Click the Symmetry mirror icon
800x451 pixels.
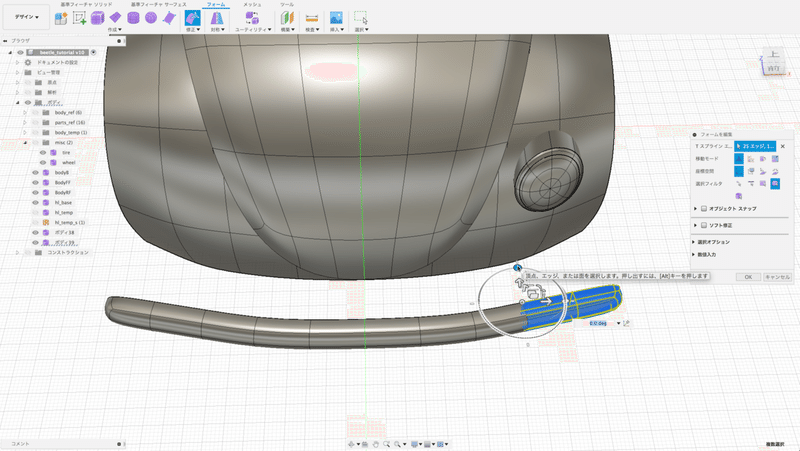217,18
